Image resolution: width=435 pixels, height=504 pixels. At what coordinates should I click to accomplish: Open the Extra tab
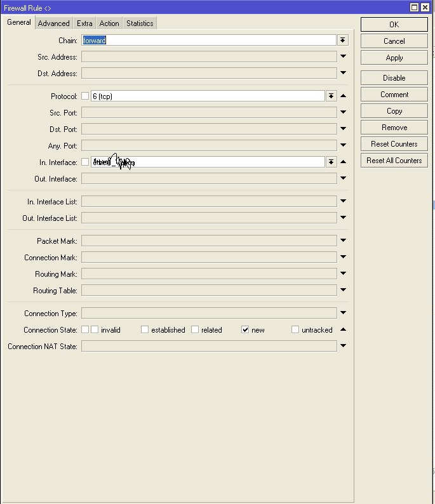84,23
